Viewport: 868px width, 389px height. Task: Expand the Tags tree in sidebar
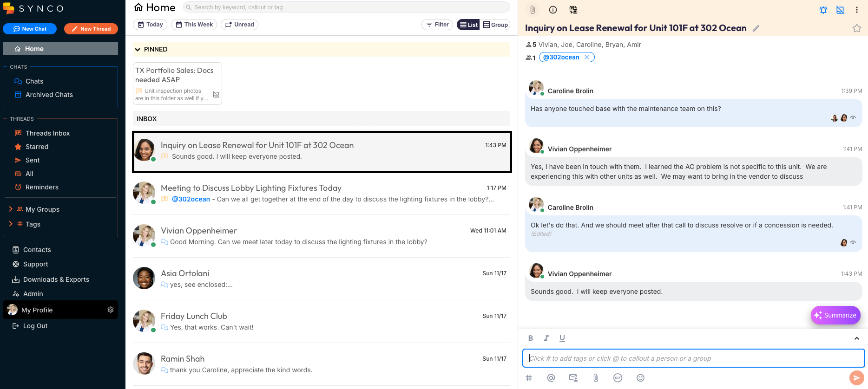pos(11,224)
